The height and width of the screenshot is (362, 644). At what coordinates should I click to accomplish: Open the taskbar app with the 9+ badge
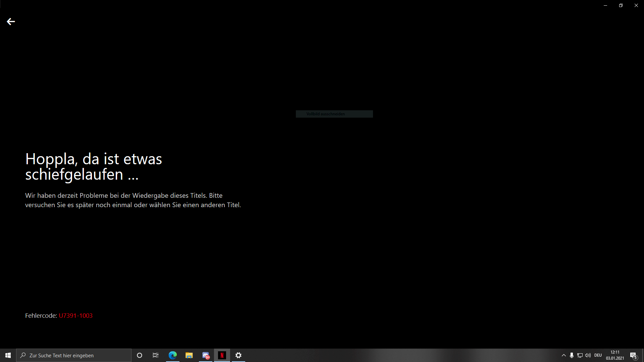point(206,355)
